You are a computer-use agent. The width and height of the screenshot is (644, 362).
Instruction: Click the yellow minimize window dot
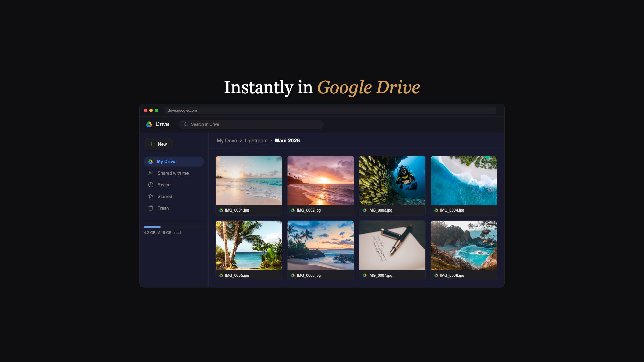point(151,110)
